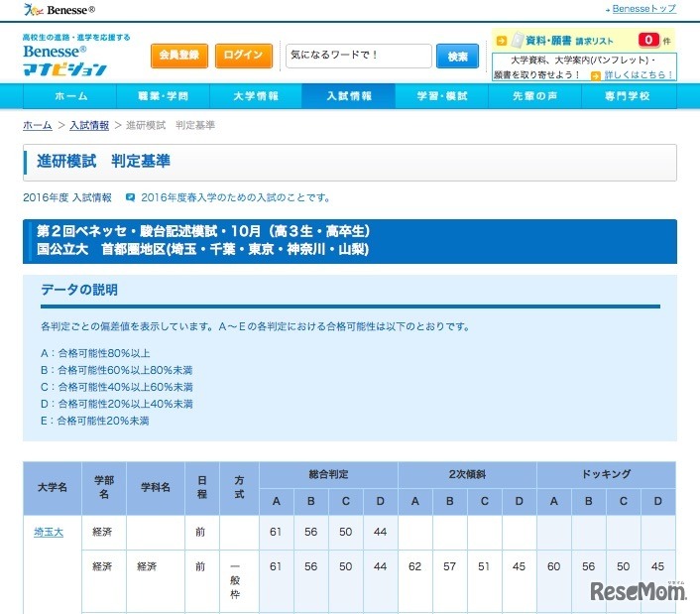Click the A：合格可能性80%以上 line
The image size is (700, 614).
[95, 353]
